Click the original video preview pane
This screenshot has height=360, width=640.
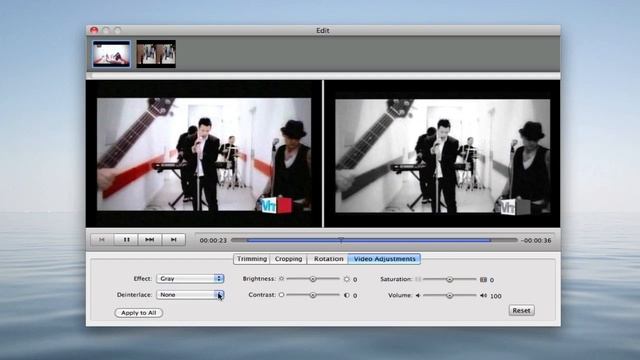click(204, 154)
